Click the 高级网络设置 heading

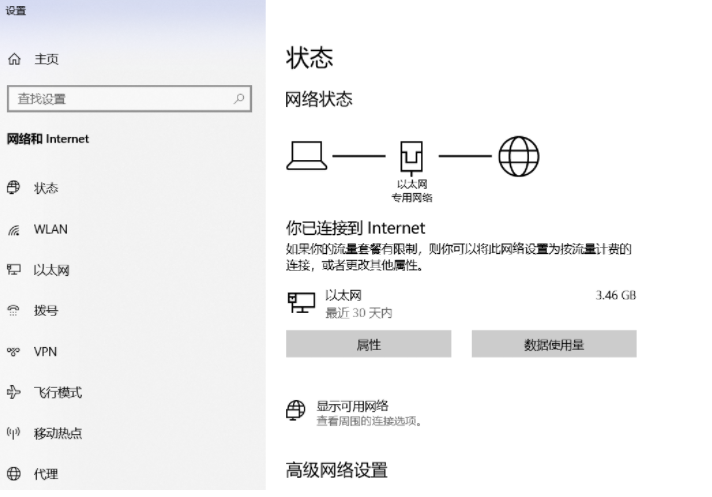point(336,470)
